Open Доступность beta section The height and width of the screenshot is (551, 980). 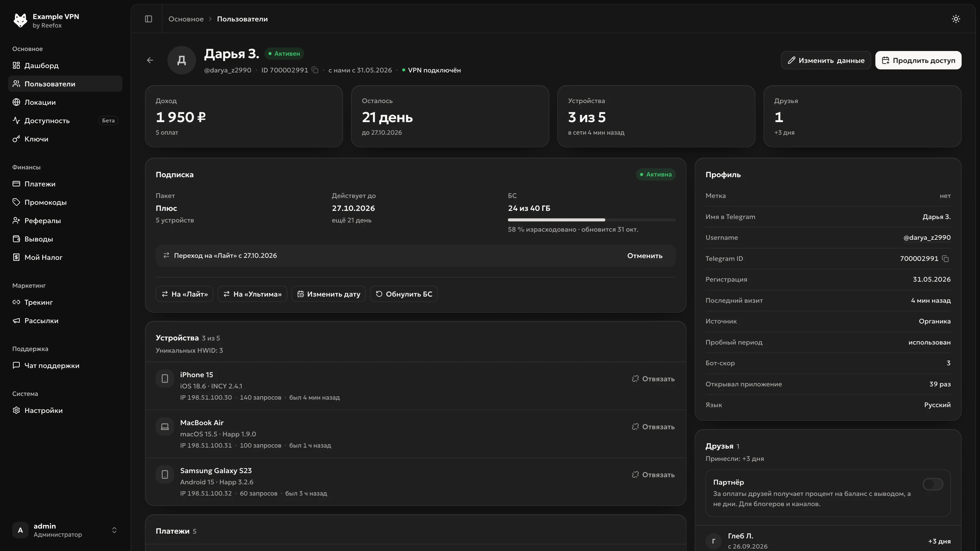click(x=65, y=120)
